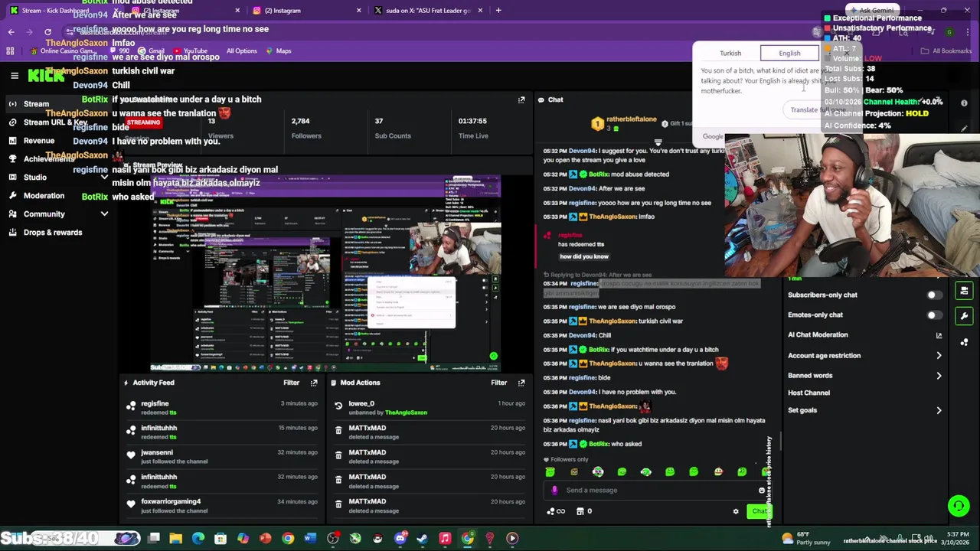Open the chat shop icon

coord(580,511)
